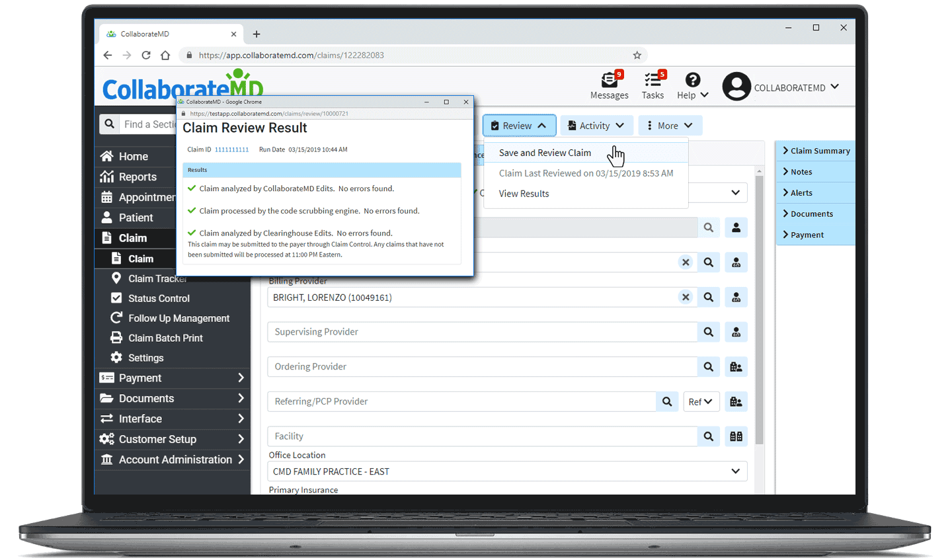952x560 pixels.
Task: Expand the Notes panel
Action: 816,172
